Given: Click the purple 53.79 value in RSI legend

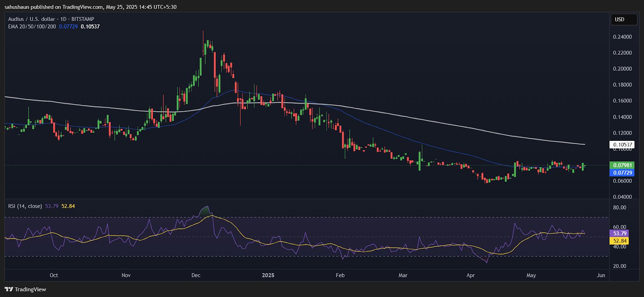Looking at the screenshot, I should (x=52, y=206).
